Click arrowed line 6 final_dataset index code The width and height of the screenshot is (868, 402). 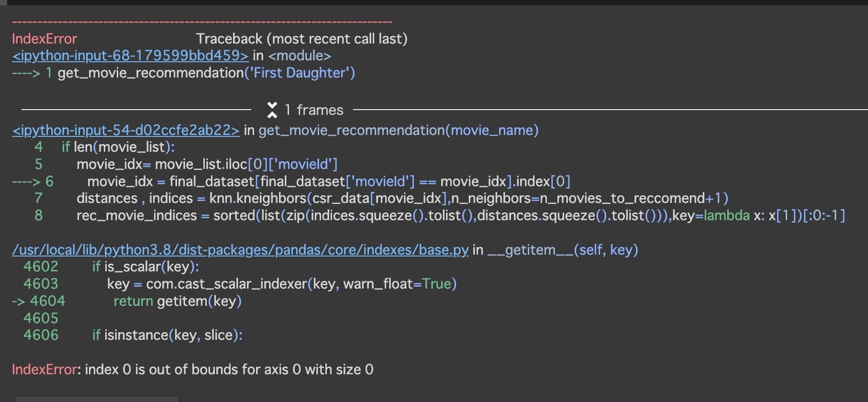click(x=329, y=181)
